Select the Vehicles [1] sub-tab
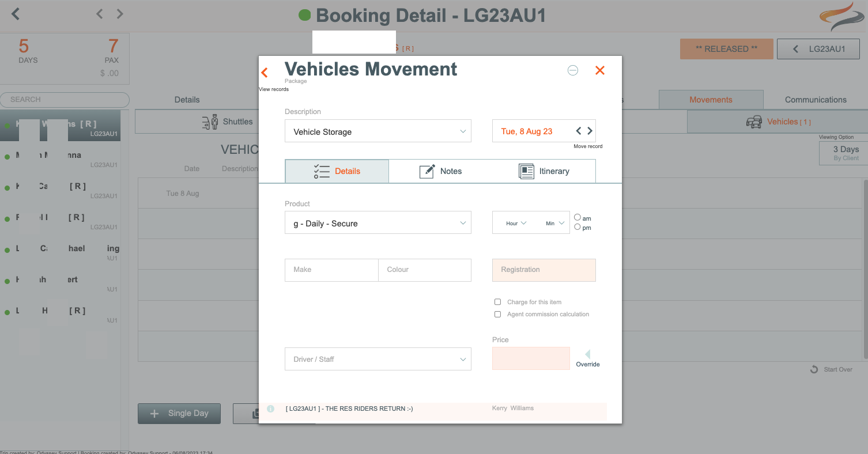This screenshot has width=868, height=454. tap(777, 122)
